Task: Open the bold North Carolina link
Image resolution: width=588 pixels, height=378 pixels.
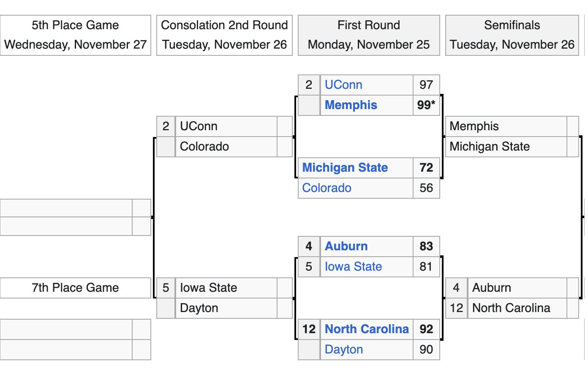Action: (x=366, y=329)
